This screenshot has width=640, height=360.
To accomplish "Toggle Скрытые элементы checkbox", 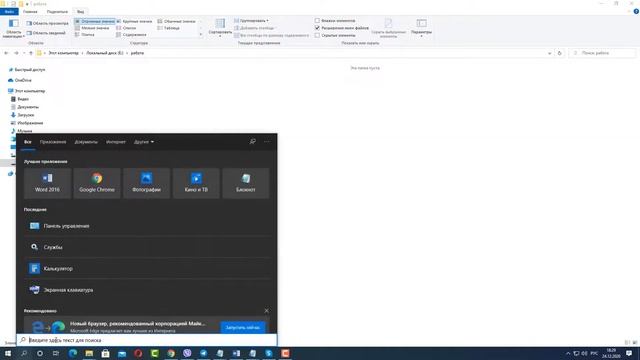I will 317,35.
